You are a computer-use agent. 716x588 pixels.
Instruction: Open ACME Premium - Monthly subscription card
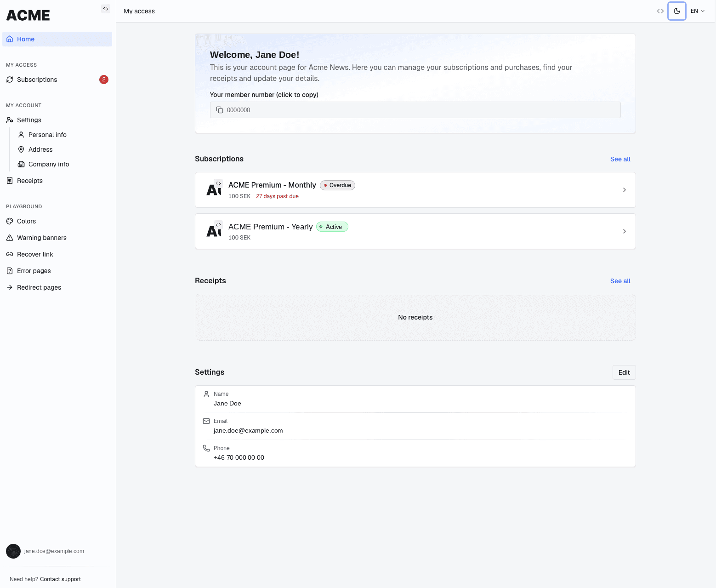click(x=415, y=190)
